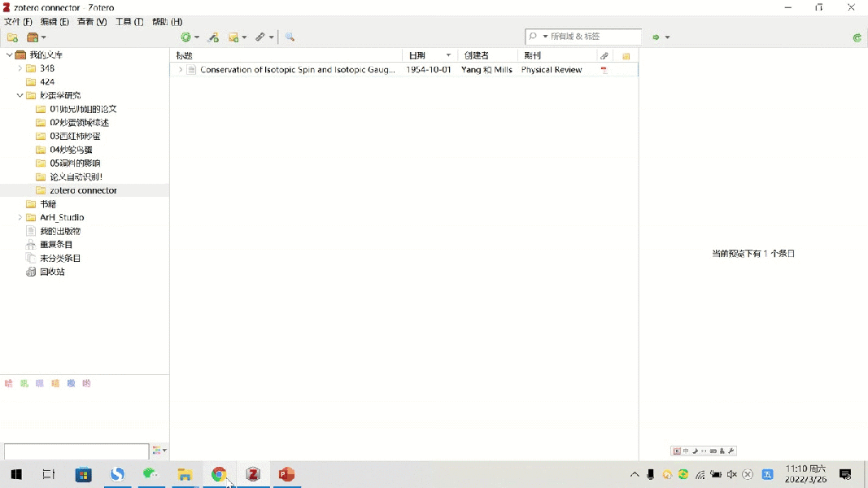Open the Locate dropdown arrow
868x488 pixels.
pos(667,37)
